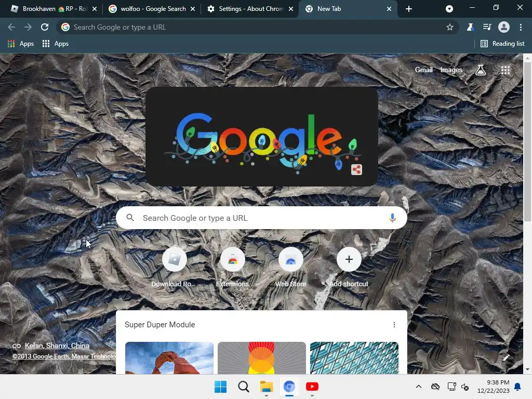Open the sun illustration thumbnail

pyautogui.click(x=262, y=358)
